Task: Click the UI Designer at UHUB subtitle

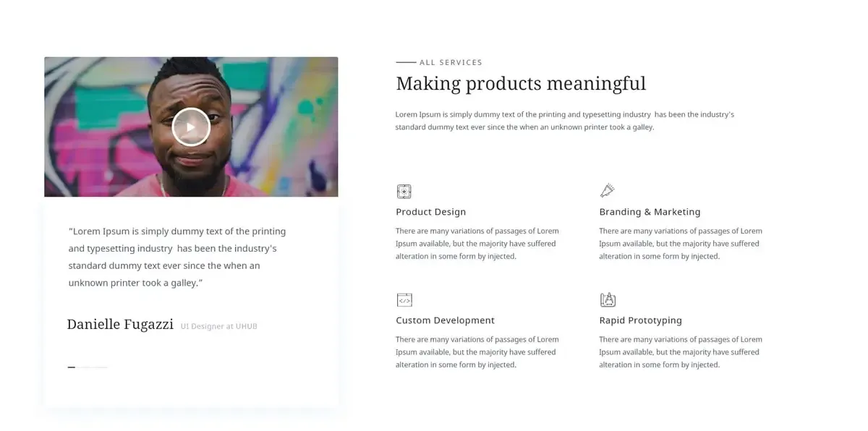Action: pos(218,326)
